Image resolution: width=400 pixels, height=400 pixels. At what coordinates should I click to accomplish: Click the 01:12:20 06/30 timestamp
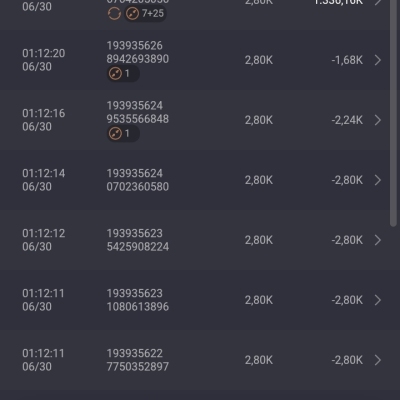(x=44, y=60)
